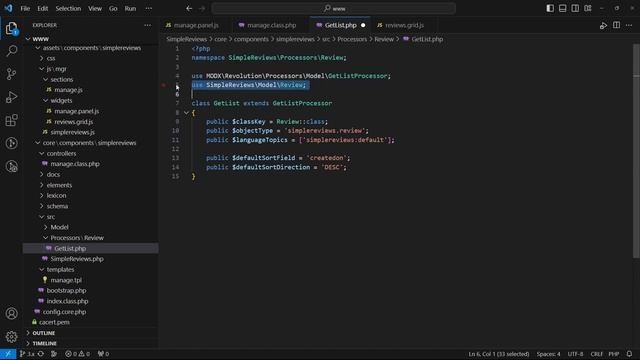640x360 pixels.
Task: Open the Extensions view
Action: [11, 120]
